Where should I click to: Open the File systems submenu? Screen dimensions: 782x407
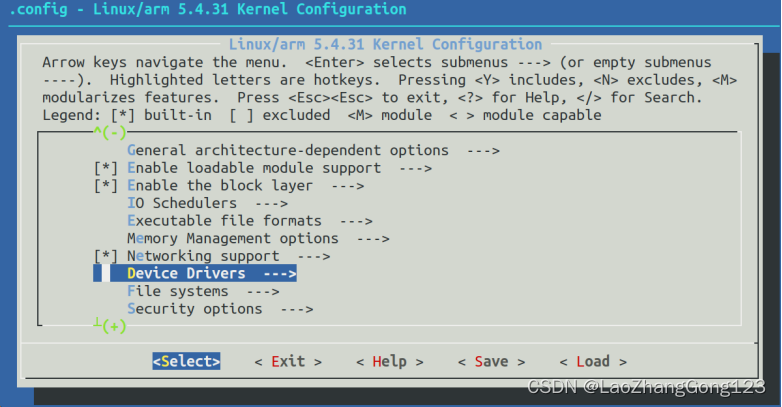203,291
